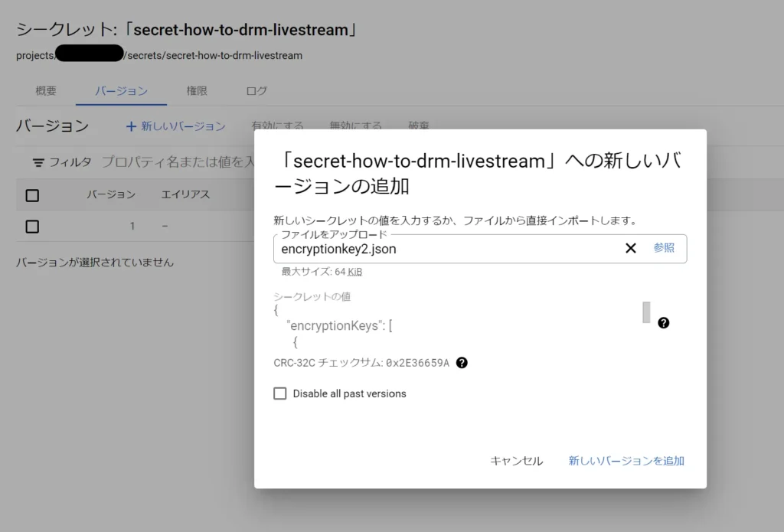Select all versions with header checkbox
The width and height of the screenshot is (784, 532).
[x=32, y=195]
